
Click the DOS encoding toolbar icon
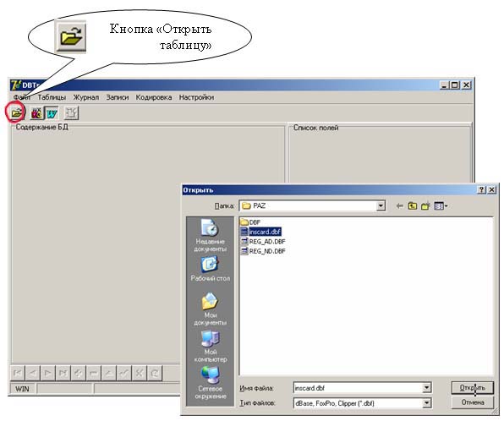coord(36,113)
